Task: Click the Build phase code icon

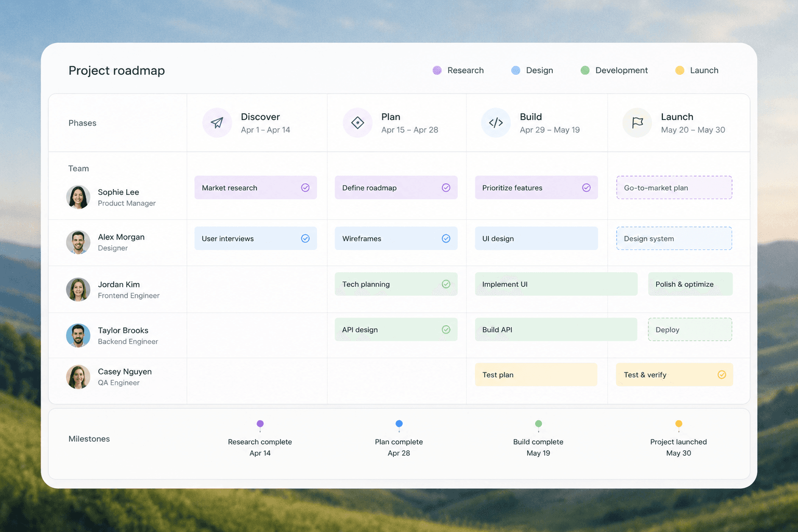Action: coord(496,123)
